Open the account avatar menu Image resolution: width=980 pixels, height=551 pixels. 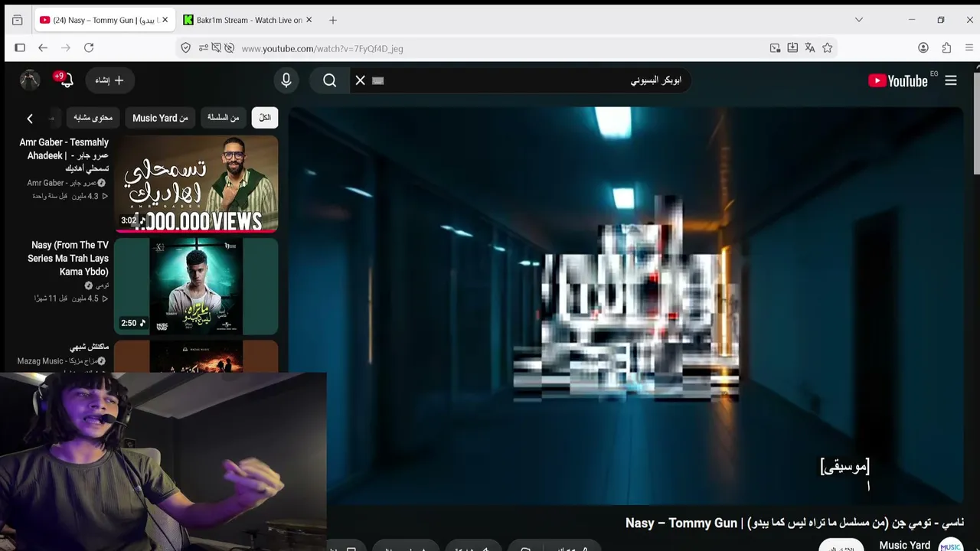30,80
